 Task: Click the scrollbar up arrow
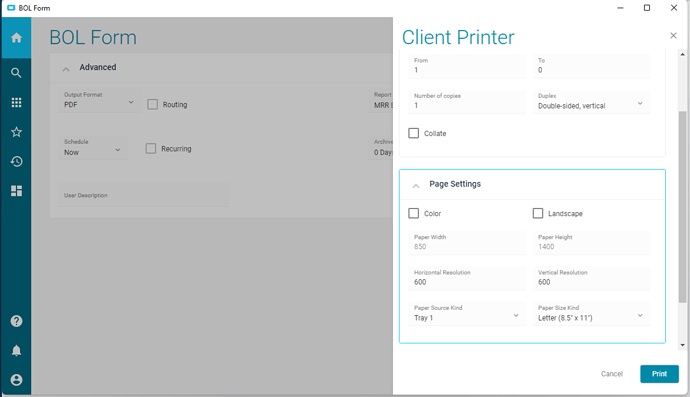coord(682,55)
